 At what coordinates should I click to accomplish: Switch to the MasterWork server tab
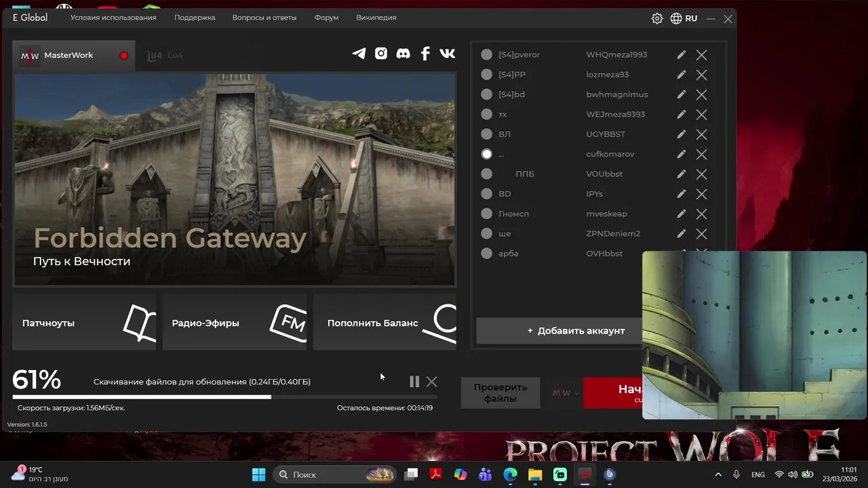tap(73, 56)
